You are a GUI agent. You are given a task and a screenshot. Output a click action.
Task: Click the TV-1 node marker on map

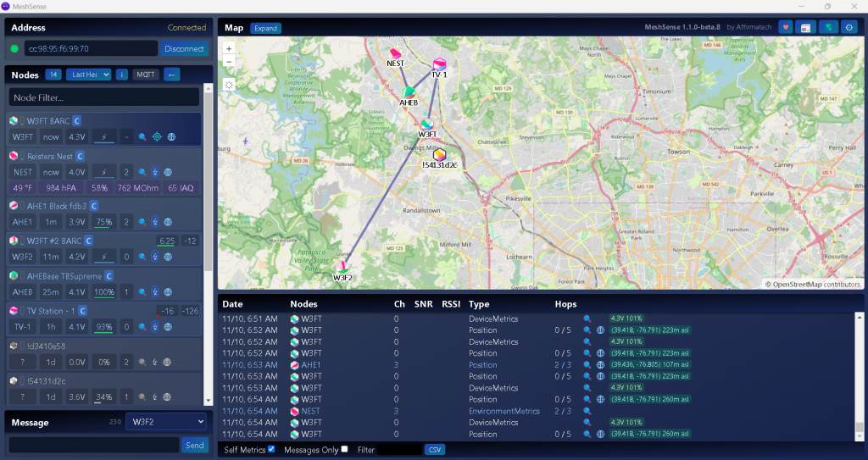coord(439,65)
